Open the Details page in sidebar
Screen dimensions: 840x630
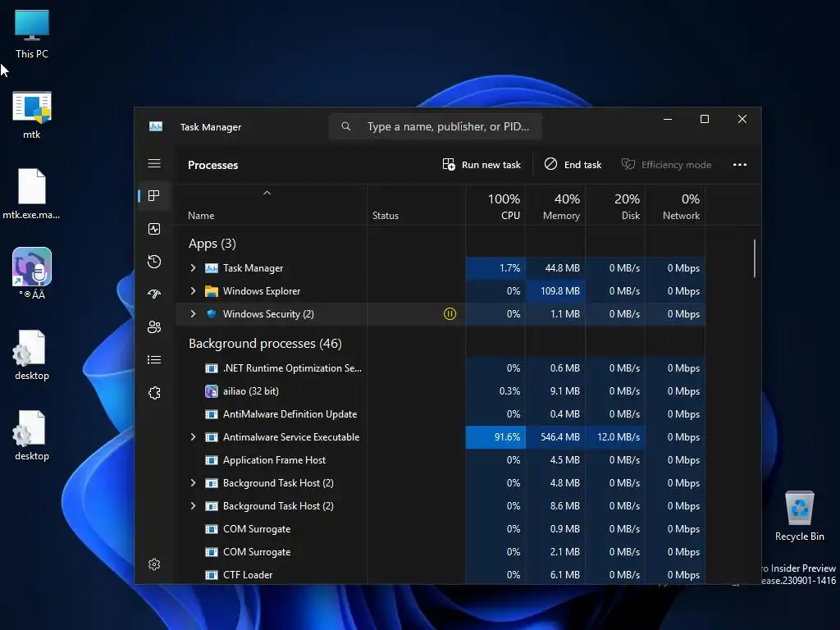[154, 359]
